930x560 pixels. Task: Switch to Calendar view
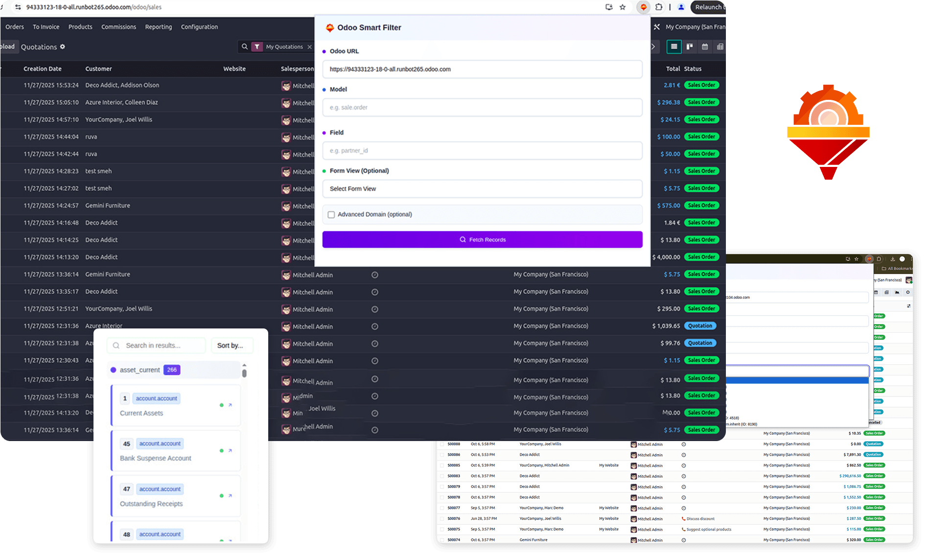[705, 47]
